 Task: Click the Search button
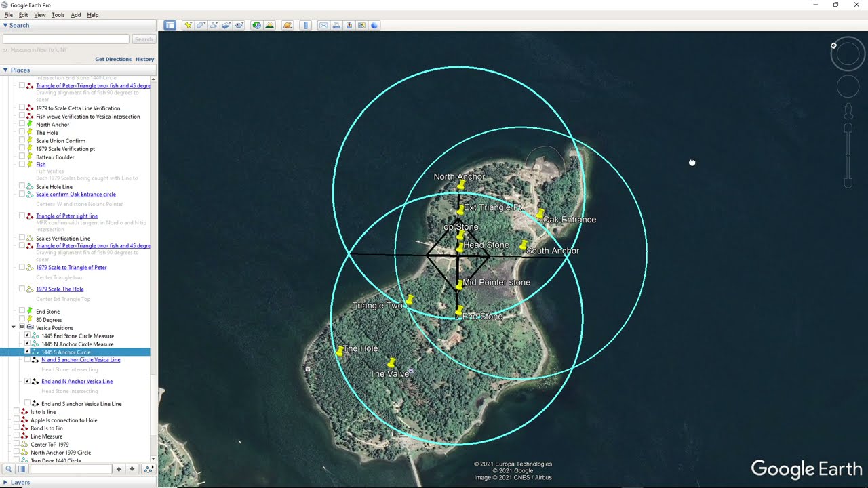click(143, 39)
